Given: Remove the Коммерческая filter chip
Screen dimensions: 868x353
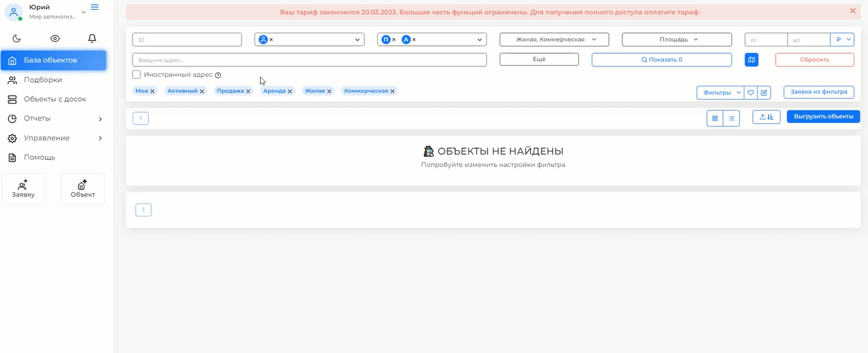Looking at the screenshot, I should tap(393, 91).
